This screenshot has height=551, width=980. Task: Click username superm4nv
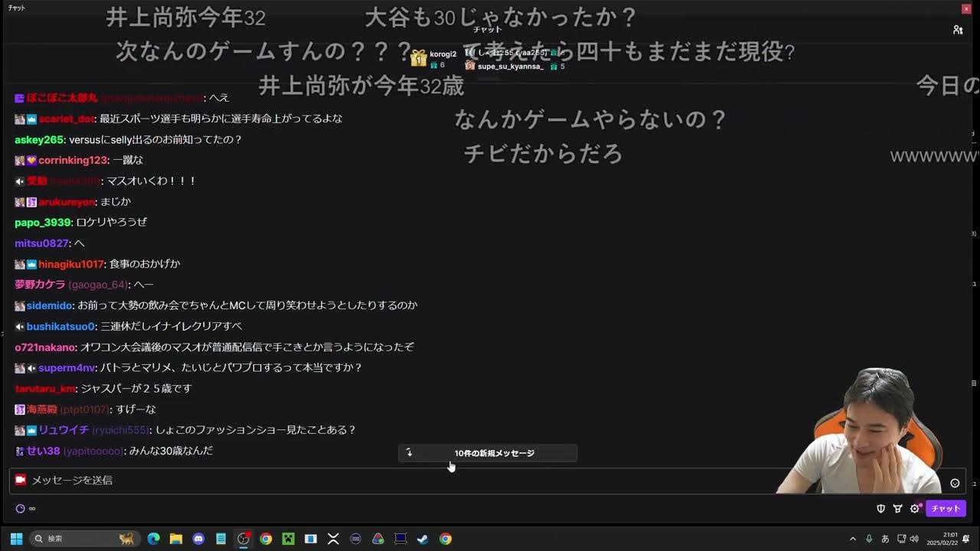click(67, 368)
